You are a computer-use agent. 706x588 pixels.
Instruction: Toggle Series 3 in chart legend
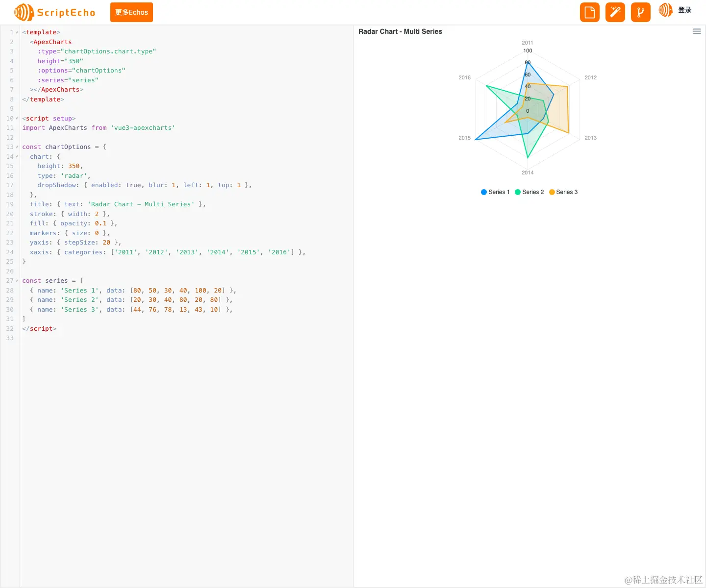coord(563,192)
